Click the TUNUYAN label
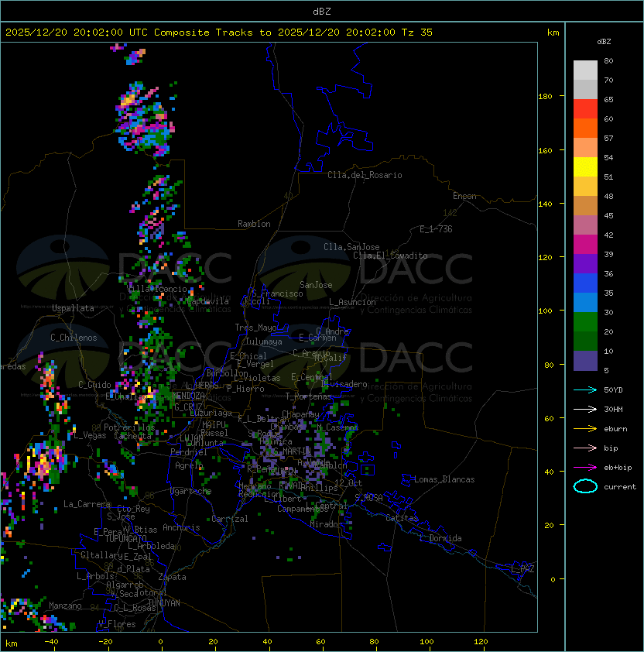Screen dimensions: 644x652 click(164, 603)
